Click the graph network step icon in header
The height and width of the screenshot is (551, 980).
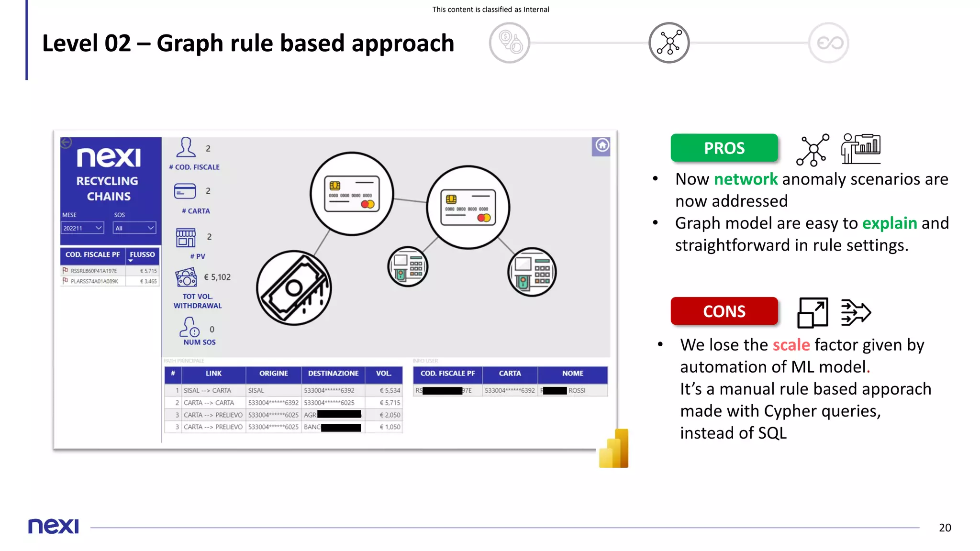coord(669,43)
